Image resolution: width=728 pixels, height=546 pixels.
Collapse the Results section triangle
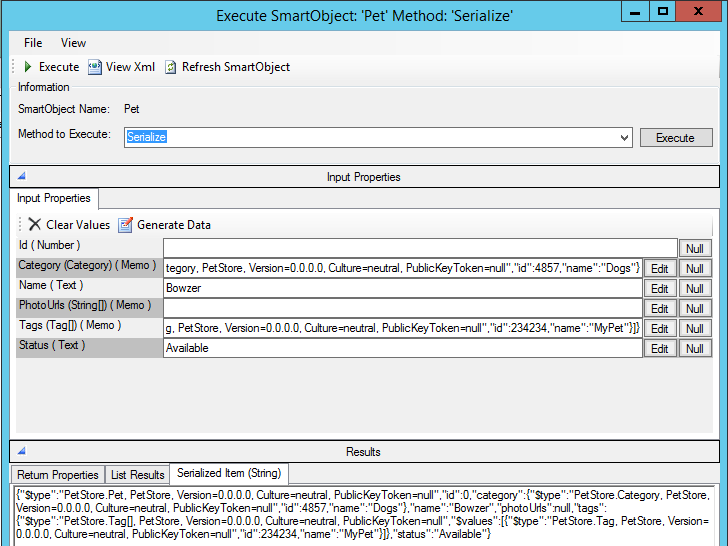22,452
